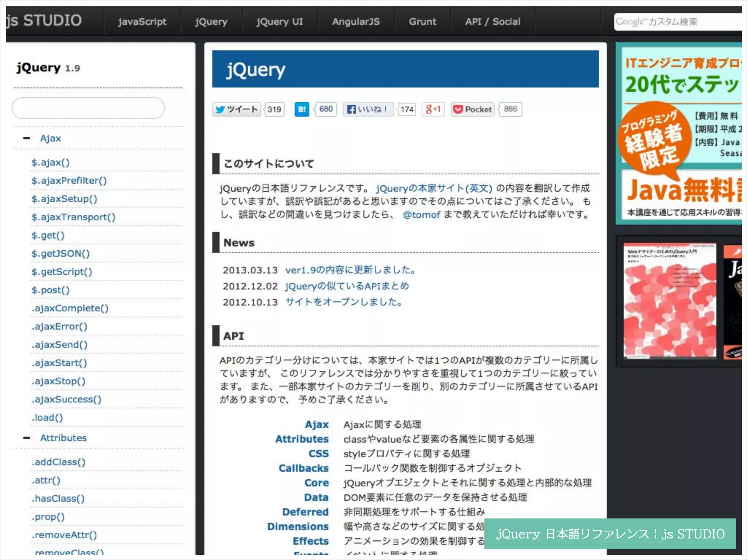Open .ajaxStop() in the sidebar
Screen dimensions: 747x560
(x=58, y=381)
